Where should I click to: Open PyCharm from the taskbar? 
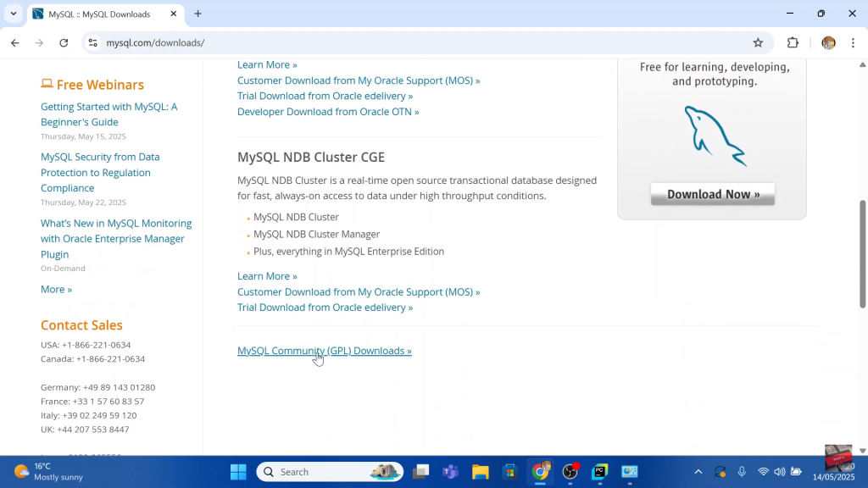pyautogui.click(x=600, y=472)
